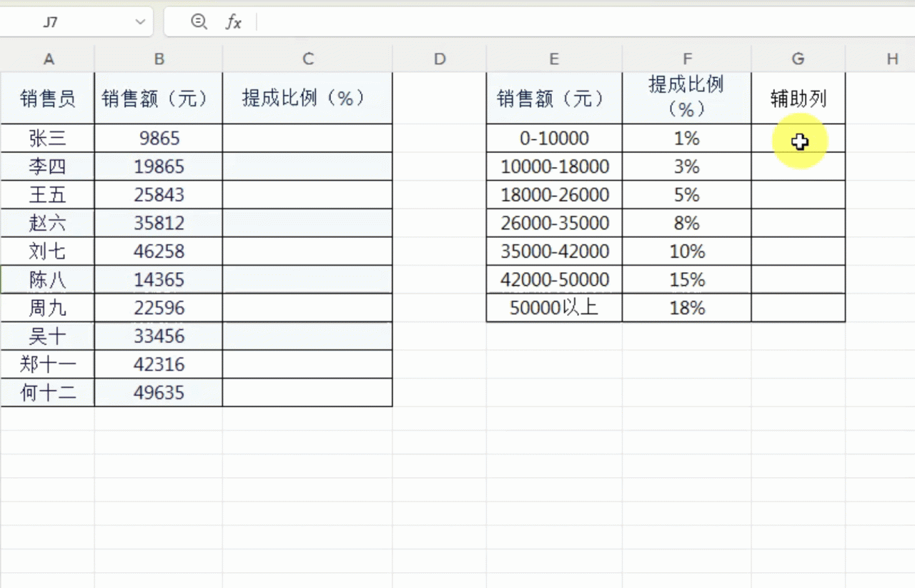Image resolution: width=915 pixels, height=588 pixels.
Task: Select the range cell 35000-42000
Action: click(x=554, y=251)
